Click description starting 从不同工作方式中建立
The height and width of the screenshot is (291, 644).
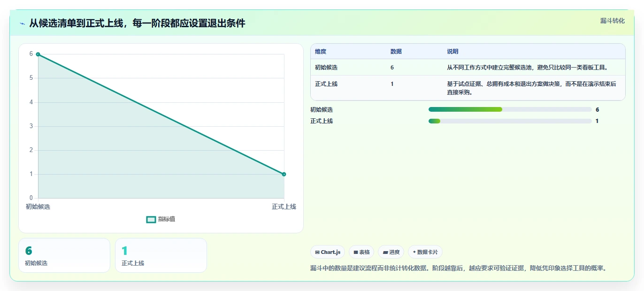[x=528, y=68]
